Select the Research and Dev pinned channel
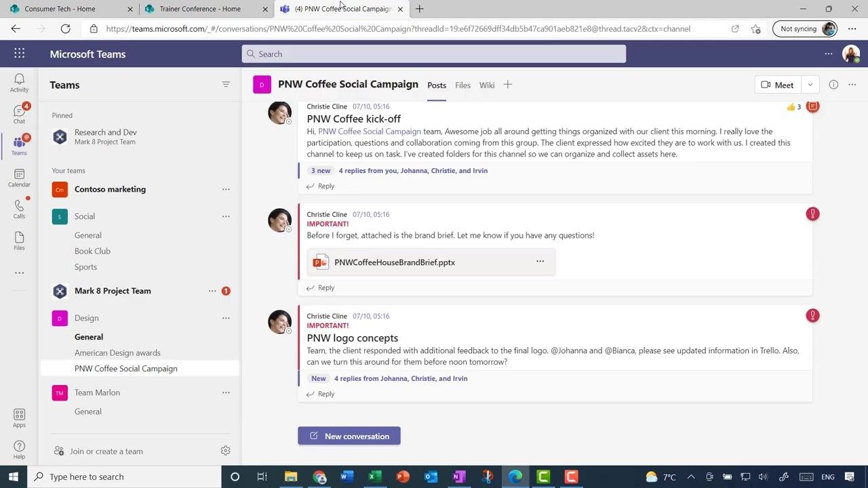Screen dimensions: 868x488 (139, 137)
